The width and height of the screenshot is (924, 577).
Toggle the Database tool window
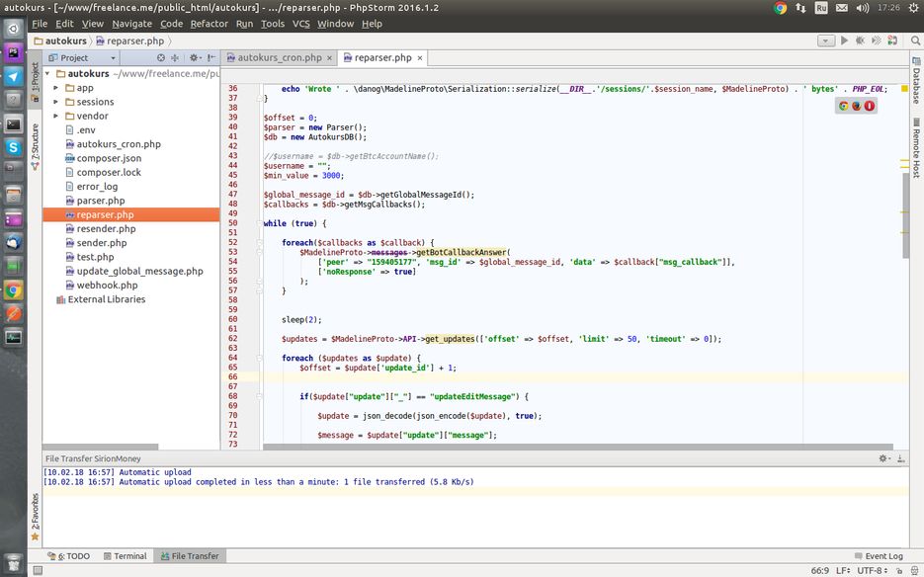point(916,81)
